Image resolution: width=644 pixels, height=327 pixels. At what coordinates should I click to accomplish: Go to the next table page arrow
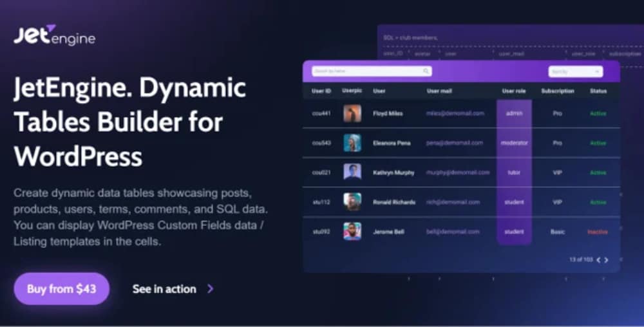click(606, 259)
